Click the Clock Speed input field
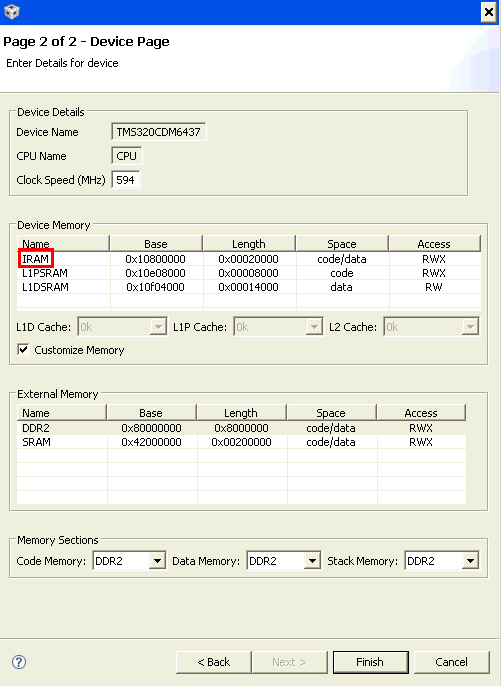This screenshot has height=686, width=501. pyautogui.click(x=126, y=180)
